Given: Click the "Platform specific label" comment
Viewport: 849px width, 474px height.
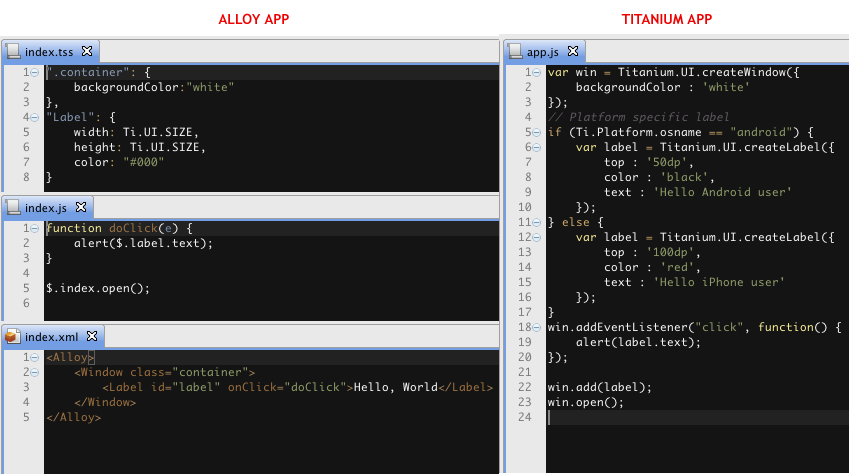Looking at the screenshot, I should [x=638, y=118].
